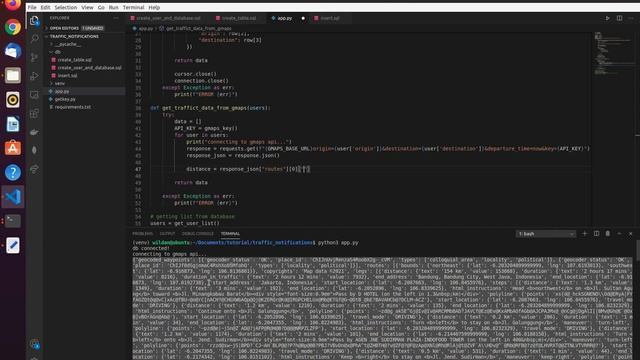Image resolution: width=640 pixels, height=360 pixels.
Task: Open Ubuntu Software from the dock
Action: 13,148
